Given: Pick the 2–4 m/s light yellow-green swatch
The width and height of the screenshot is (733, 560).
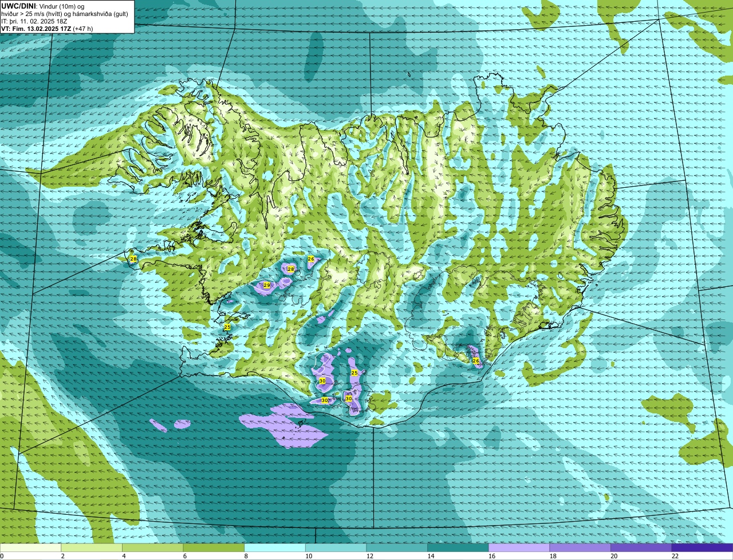Looking at the screenshot, I should point(91,547).
